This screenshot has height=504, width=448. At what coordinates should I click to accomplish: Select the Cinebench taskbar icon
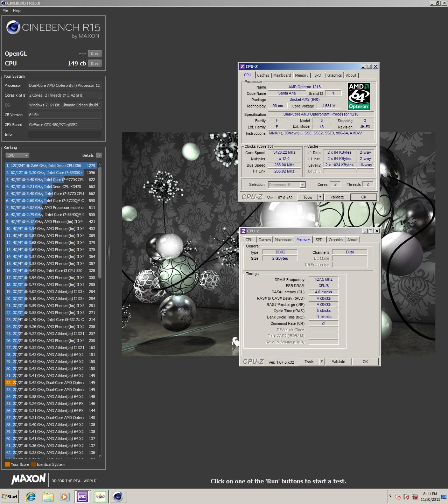[x=118, y=497]
